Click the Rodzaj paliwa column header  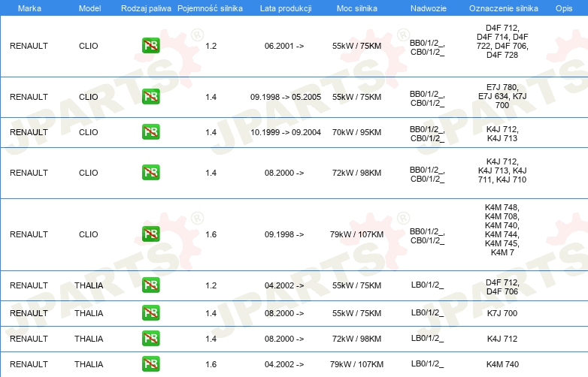click(146, 8)
